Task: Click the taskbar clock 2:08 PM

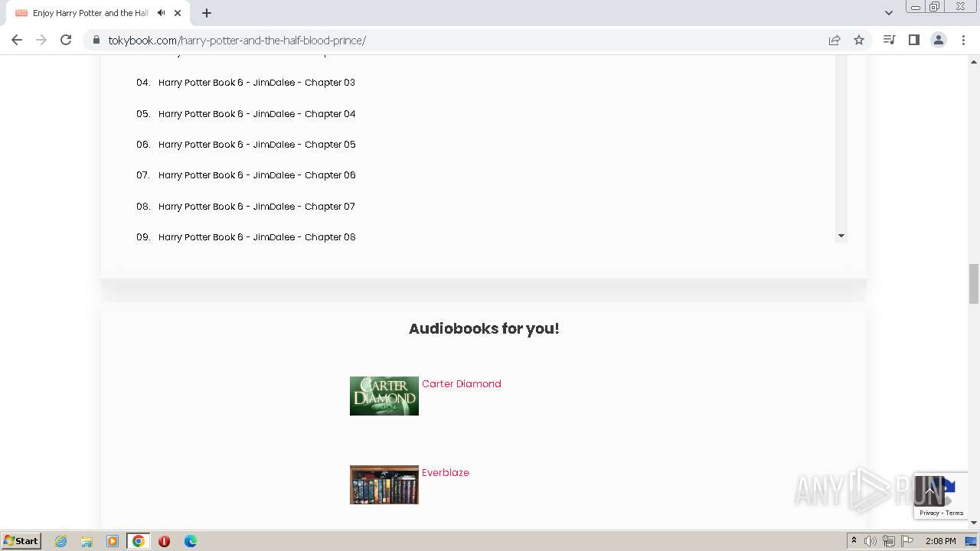Action: click(x=940, y=541)
